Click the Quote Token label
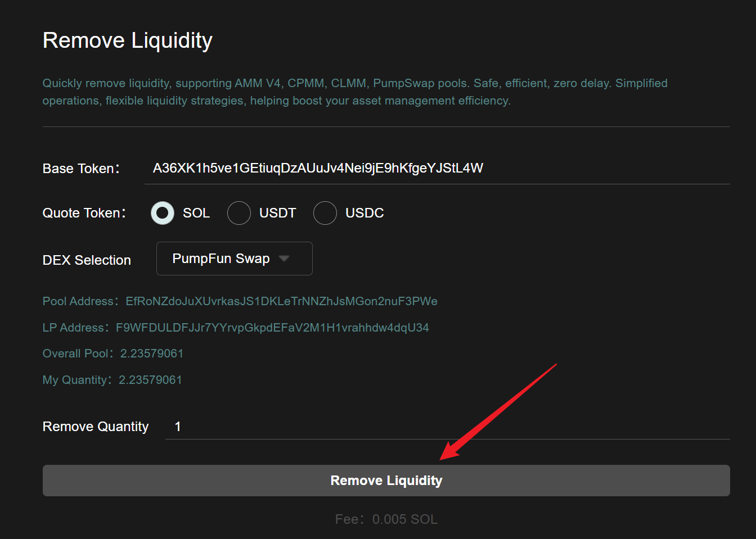Image resolution: width=756 pixels, height=539 pixels. point(84,213)
